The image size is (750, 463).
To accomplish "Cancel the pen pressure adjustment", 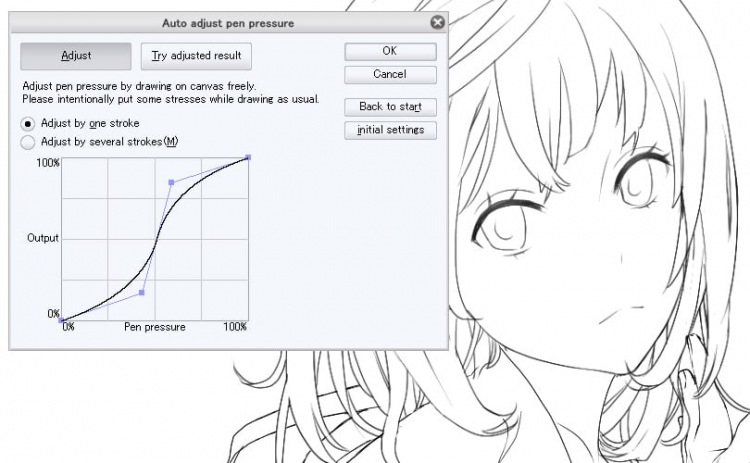I will pos(390,75).
